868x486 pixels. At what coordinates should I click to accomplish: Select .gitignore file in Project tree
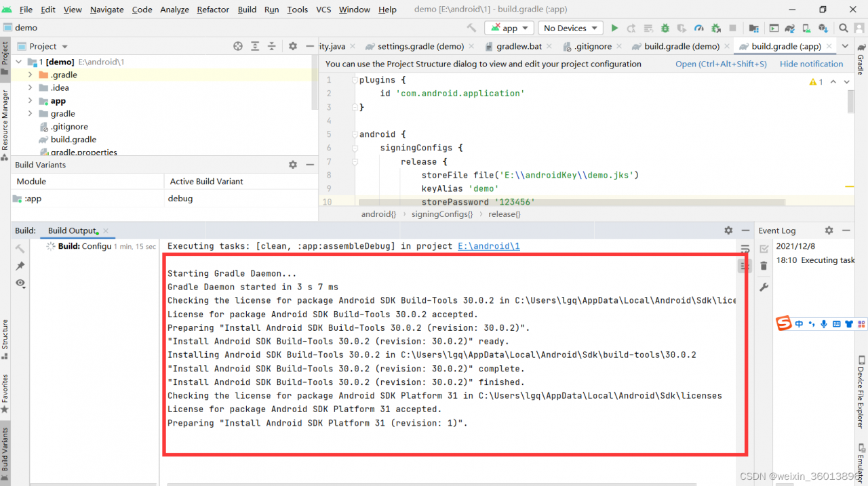(69, 126)
